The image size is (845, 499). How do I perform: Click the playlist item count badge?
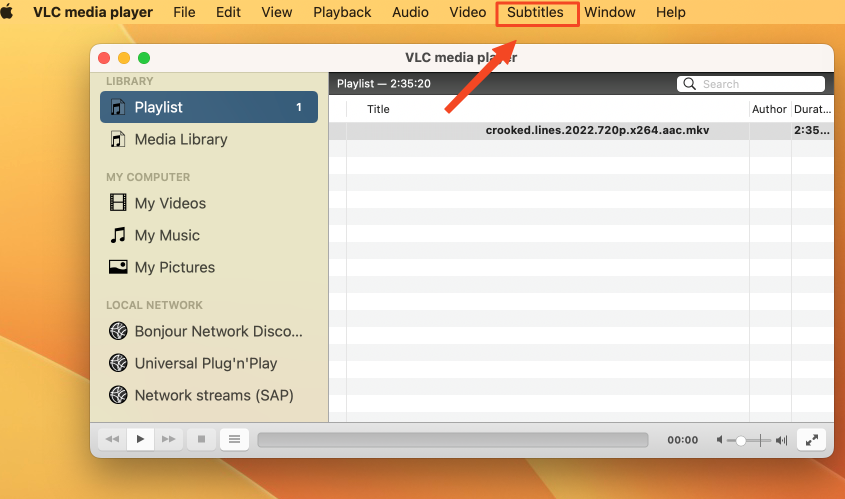tap(299, 107)
